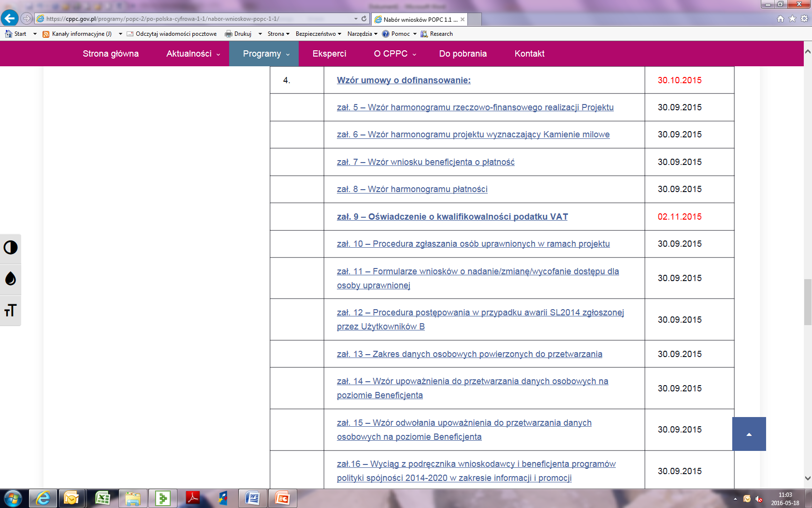
Task: Open the favorites star icon
Action: point(792,19)
